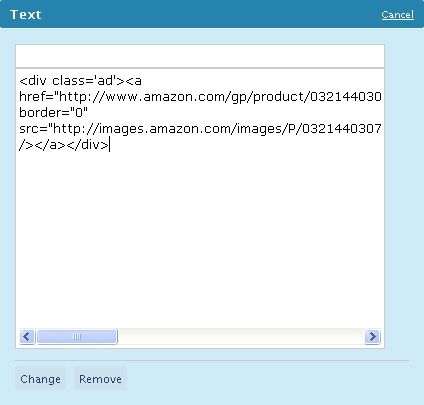The height and width of the screenshot is (405, 424).
Task: Place cursor after closing </div> tag
Action: click(x=110, y=145)
